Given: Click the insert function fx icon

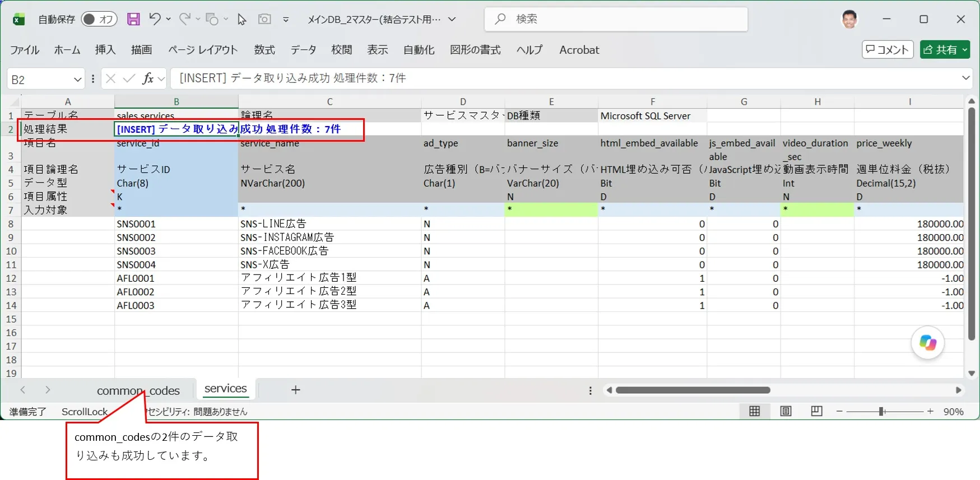Looking at the screenshot, I should [x=148, y=78].
